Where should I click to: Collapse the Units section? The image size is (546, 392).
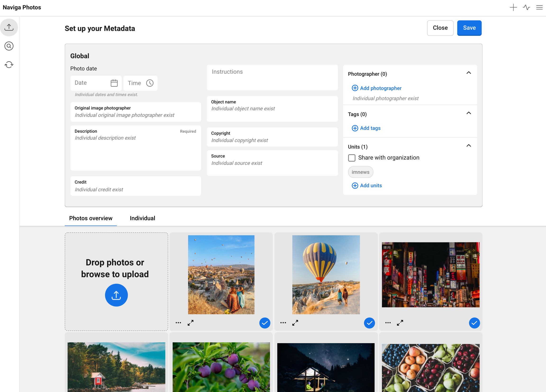click(469, 146)
